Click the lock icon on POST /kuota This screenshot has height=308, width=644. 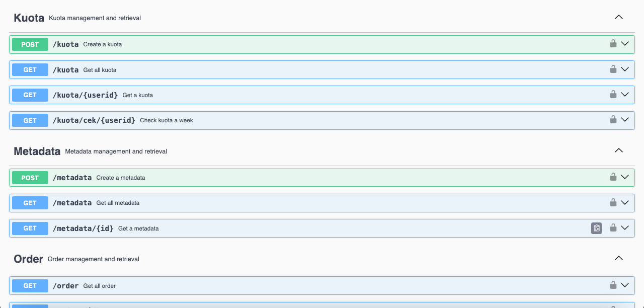pos(613,44)
